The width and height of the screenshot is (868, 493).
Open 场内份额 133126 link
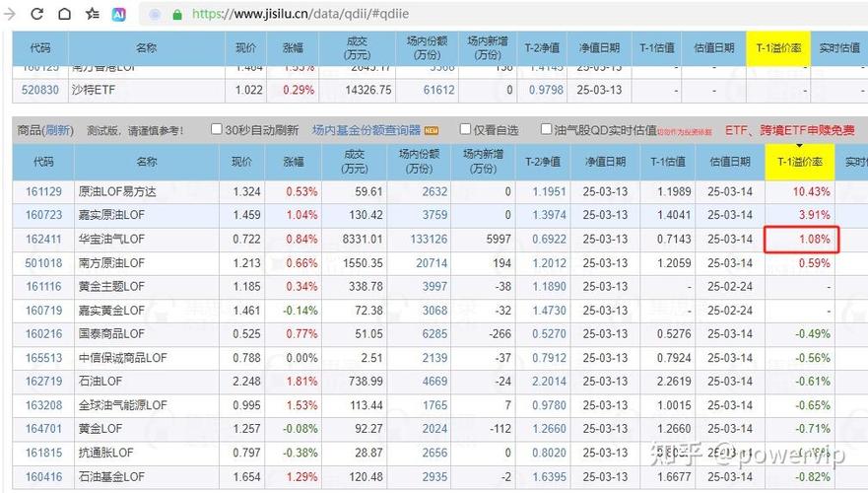tap(429, 240)
